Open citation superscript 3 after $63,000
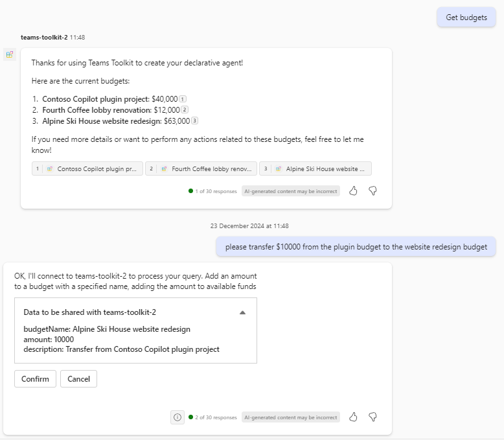 194,121
